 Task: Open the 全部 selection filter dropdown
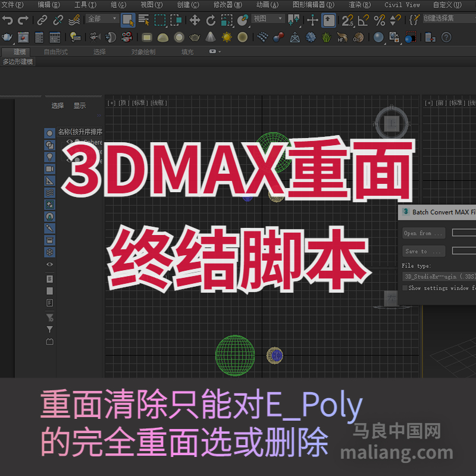pyautogui.click(x=102, y=19)
